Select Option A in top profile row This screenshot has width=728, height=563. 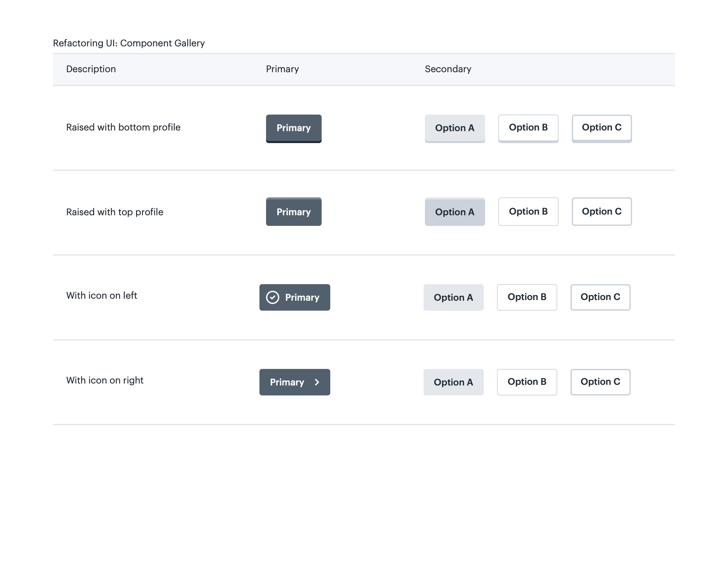click(454, 212)
